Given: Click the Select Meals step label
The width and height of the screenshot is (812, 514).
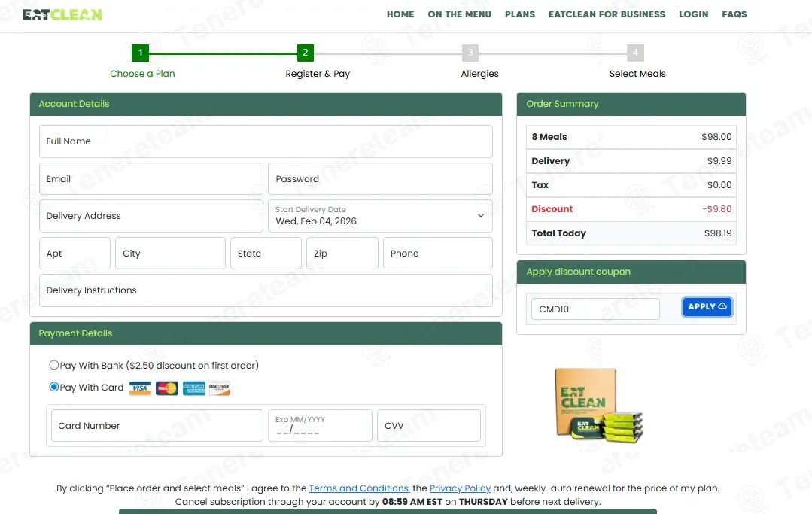Looking at the screenshot, I should coord(637,74).
